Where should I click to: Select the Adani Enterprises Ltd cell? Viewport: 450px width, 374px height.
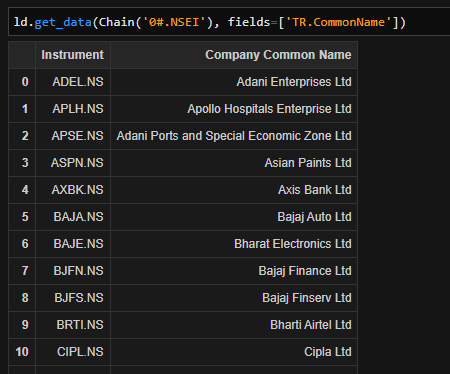[x=234, y=82]
